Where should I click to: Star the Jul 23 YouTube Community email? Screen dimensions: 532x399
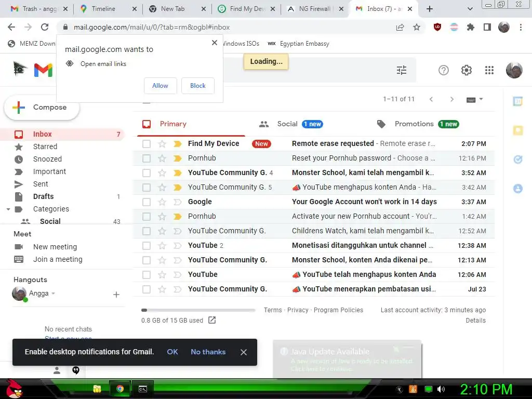click(162, 289)
